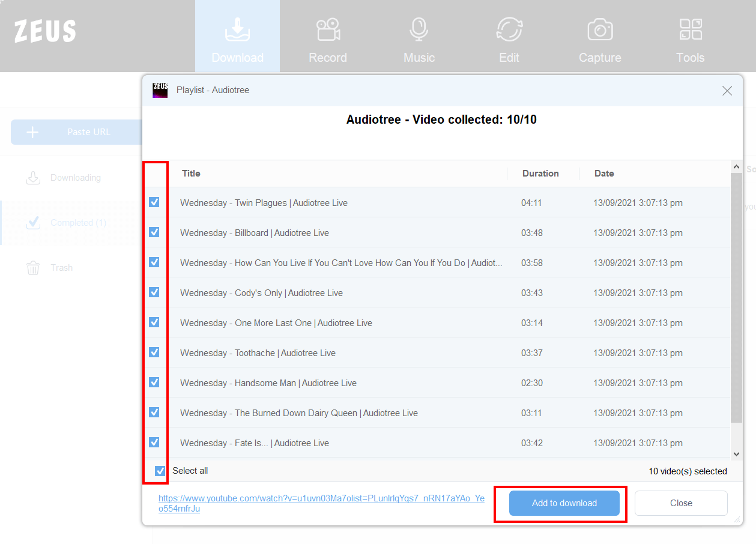Screen dimensions: 756x544
Task: Click the ZEUS logo
Action: pyautogui.click(x=45, y=31)
